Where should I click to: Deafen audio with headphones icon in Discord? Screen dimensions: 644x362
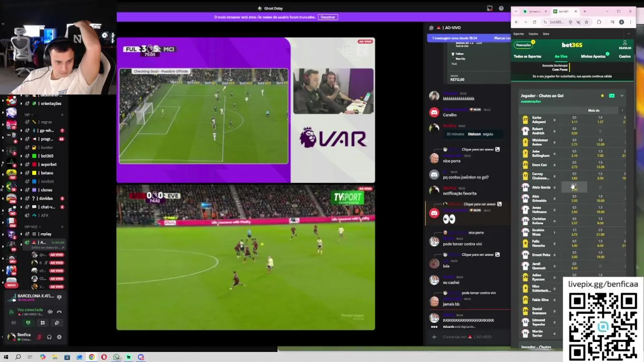pyautogui.click(x=49, y=337)
